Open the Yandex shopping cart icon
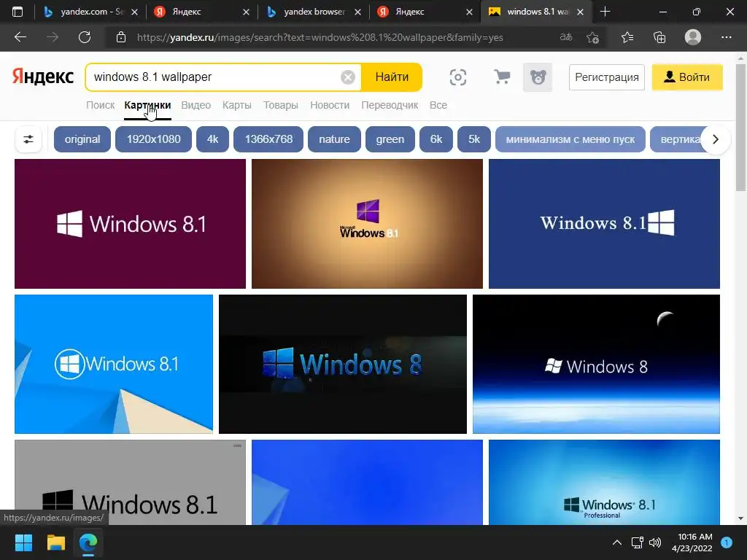The height and width of the screenshot is (560, 747). point(502,77)
